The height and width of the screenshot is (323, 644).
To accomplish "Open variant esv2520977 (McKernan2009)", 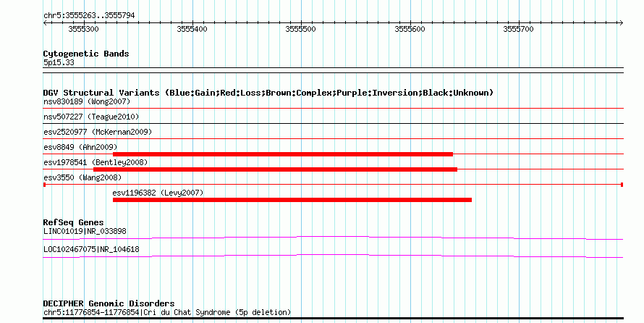I will click(98, 133).
